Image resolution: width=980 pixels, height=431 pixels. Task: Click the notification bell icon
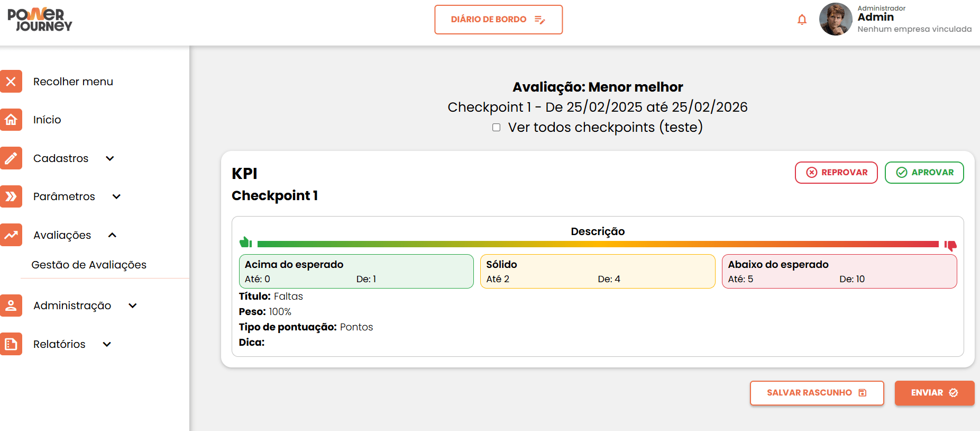click(x=802, y=20)
